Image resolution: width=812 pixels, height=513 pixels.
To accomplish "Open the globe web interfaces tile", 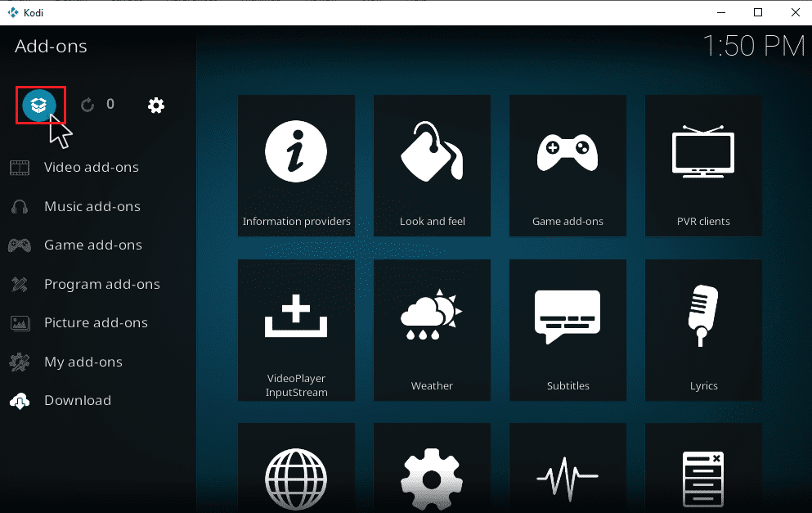I will pos(296,479).
